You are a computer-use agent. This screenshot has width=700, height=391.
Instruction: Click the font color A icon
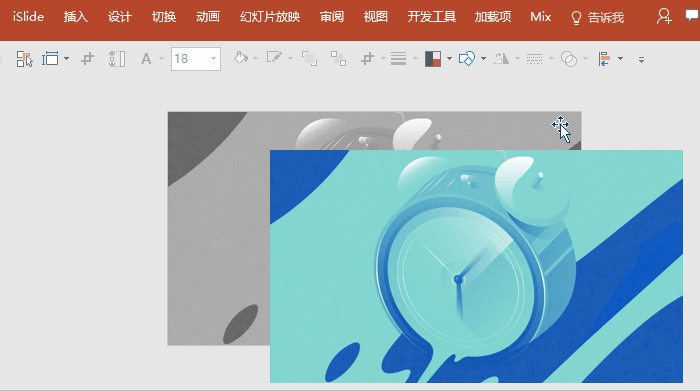[146, 58]
